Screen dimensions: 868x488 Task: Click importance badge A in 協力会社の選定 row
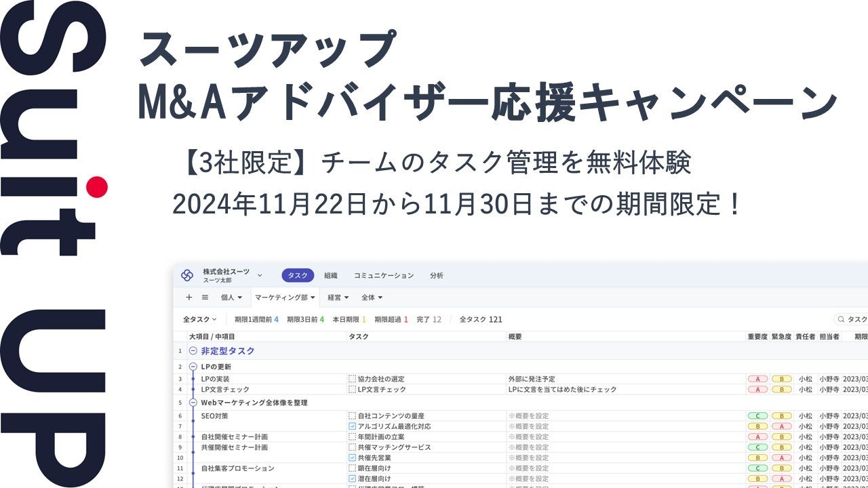tap(757, 380)
